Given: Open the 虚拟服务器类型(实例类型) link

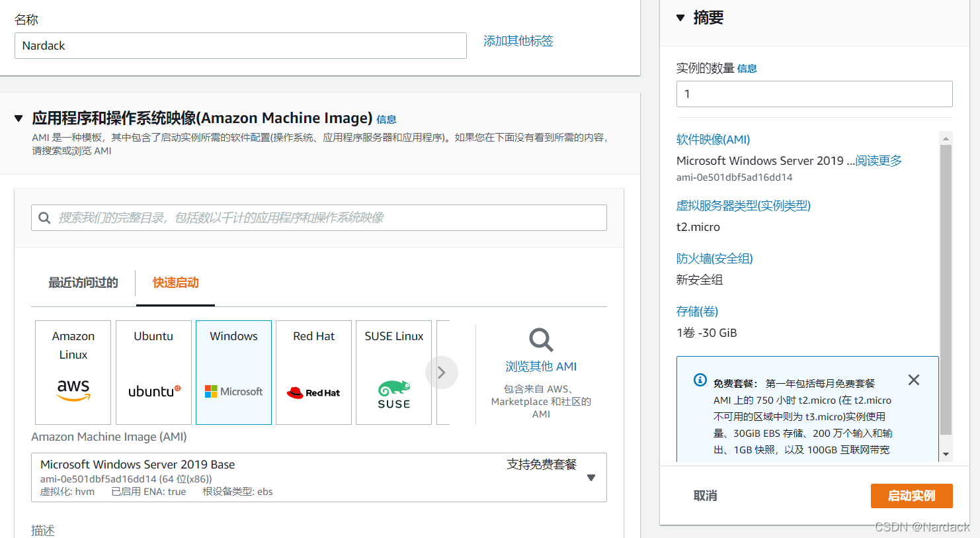Looking at the screenshot, I should (x=743, y=206).
